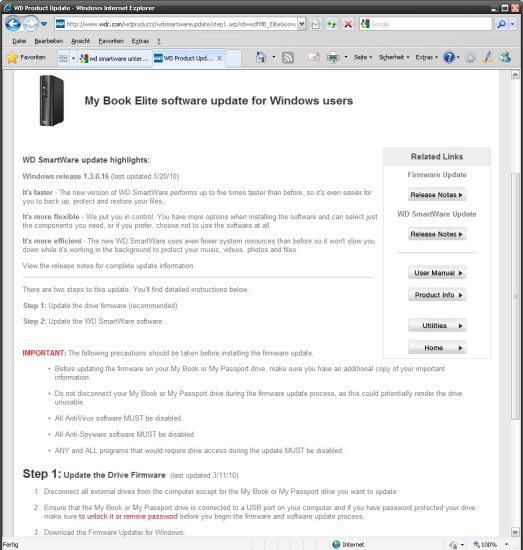This screenshot has height=550, width=523.
Task: Open the Sicherheit dropdown menu
Action: tap(394, 57)
